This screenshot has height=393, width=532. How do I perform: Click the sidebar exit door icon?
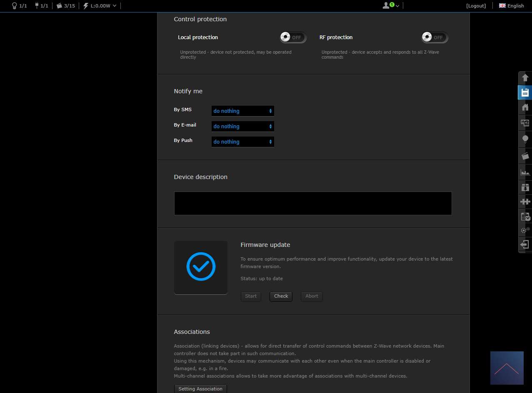click(x=525, y=244)
